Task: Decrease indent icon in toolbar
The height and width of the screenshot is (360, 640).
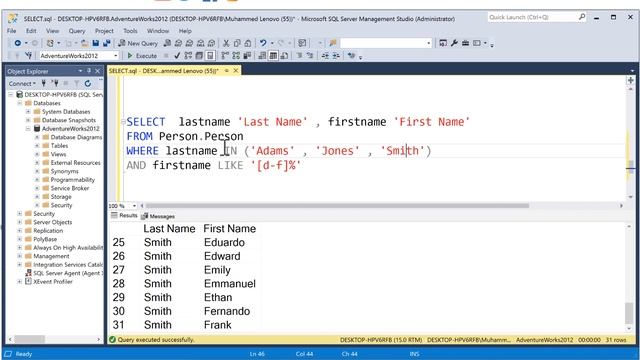Action: (325, 56)
